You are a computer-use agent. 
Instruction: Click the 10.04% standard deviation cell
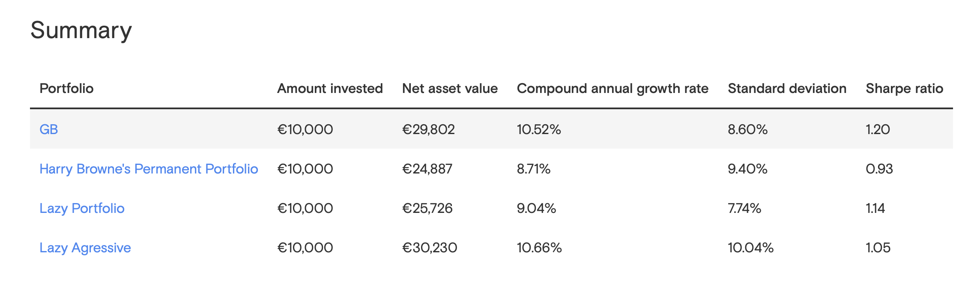pyautogui.click(x=750, y=248)
